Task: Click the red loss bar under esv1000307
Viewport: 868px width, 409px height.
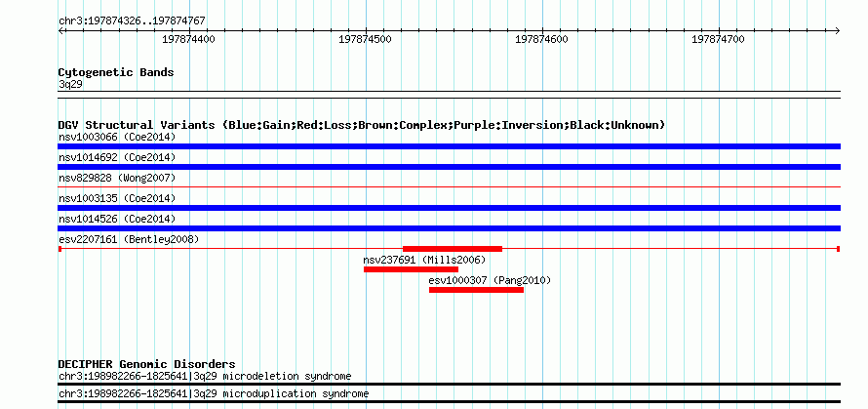Action: (476, 290)
